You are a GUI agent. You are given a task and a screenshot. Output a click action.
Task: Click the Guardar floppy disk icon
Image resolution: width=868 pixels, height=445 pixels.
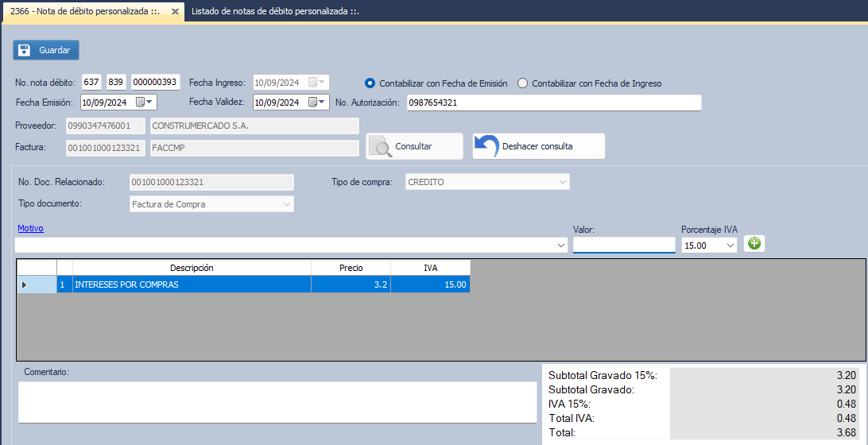(x=25, y=50)
